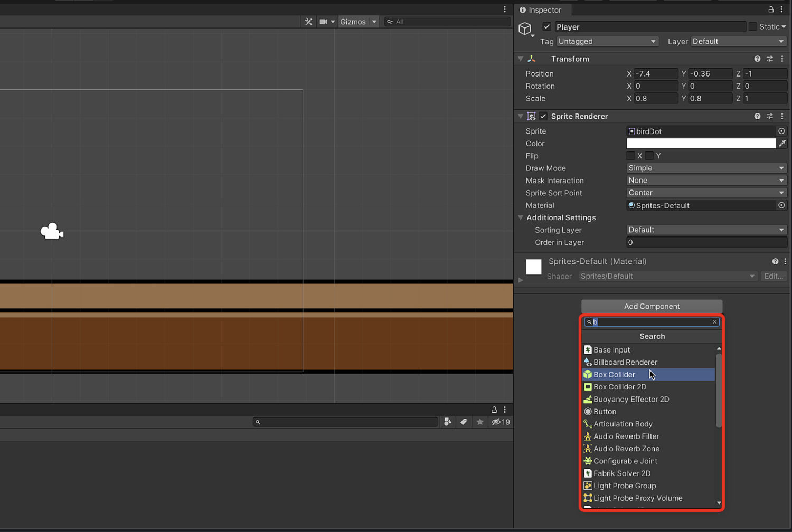Select Buoyancy Effector 2D component

648,400
